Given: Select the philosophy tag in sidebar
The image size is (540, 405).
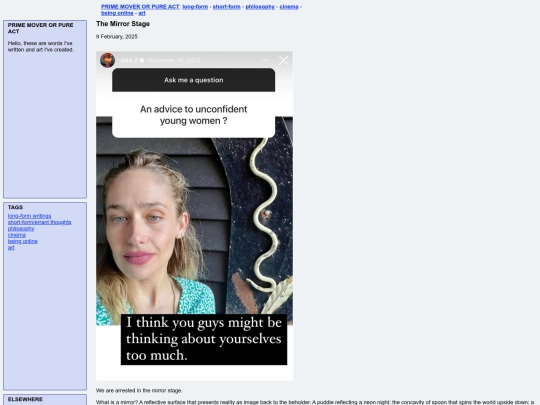Looking at the screenshot, I should (21, 229).
